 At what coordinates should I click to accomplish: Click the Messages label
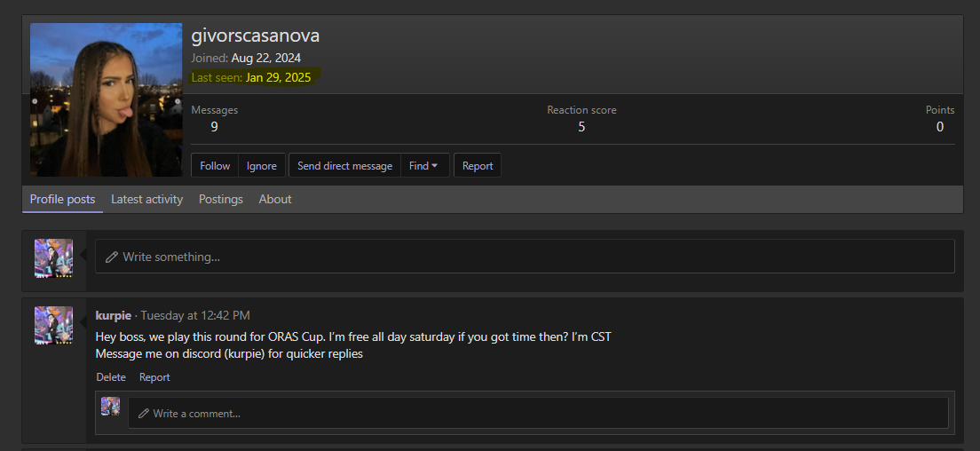click(215, 110)
